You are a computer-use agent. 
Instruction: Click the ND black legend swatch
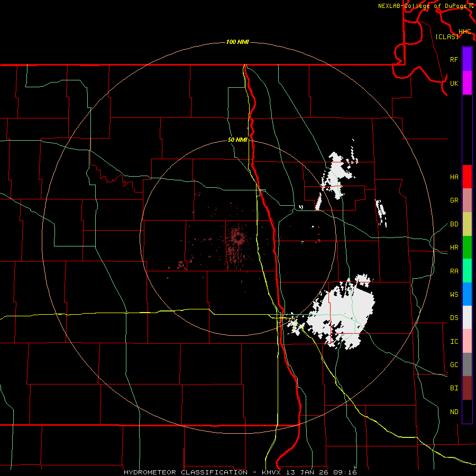point(467,411)
